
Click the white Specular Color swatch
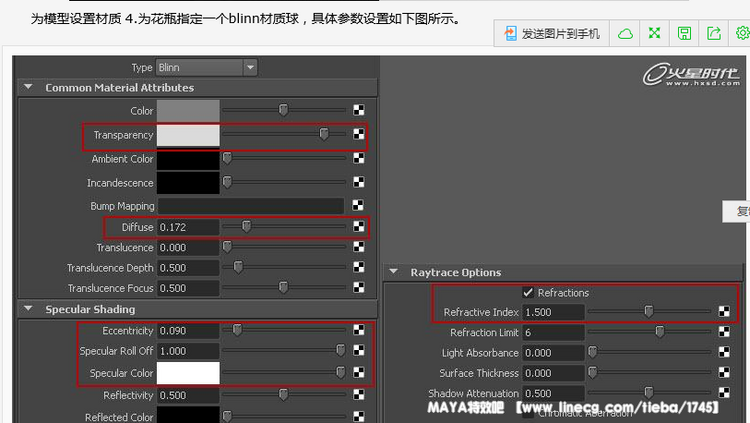pos(188,373)
